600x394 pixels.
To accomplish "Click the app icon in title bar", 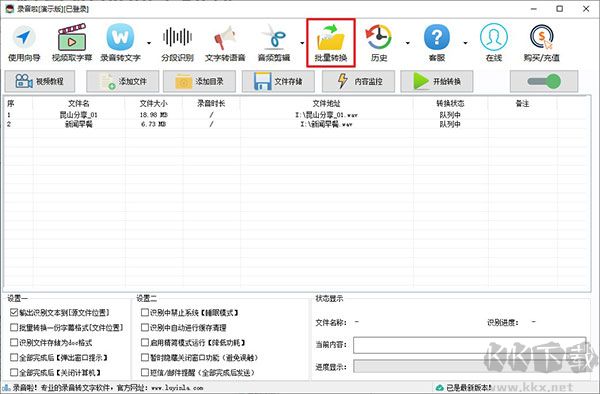I will [x=10, y=8].
